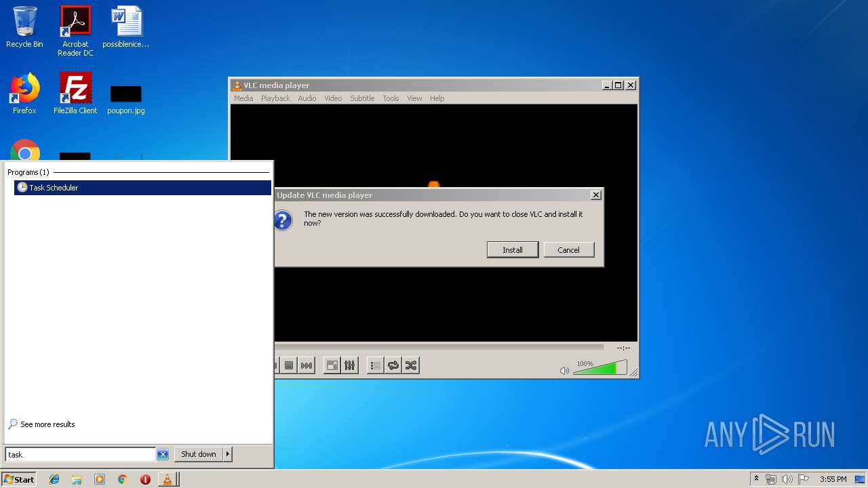This screenshot has width=868, height=488.
Task: Click Install in the VLC update dialog
Action: (513, 249)
